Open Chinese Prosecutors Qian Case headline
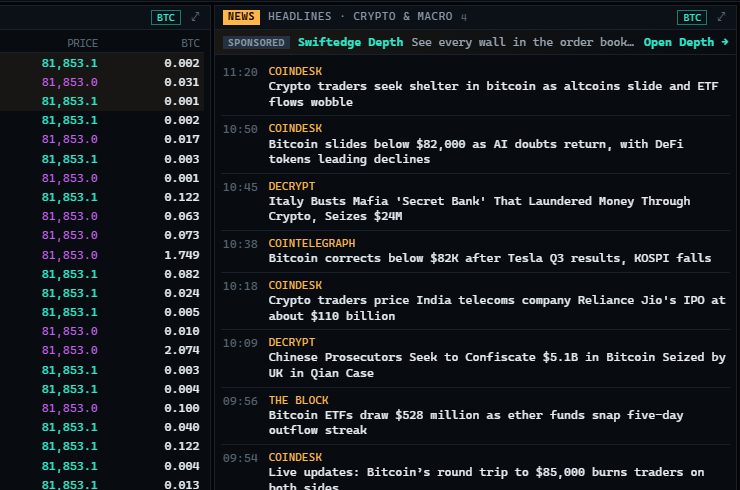Image resolution: width=740 pixels, height=490 pixels. click(497, 365)
